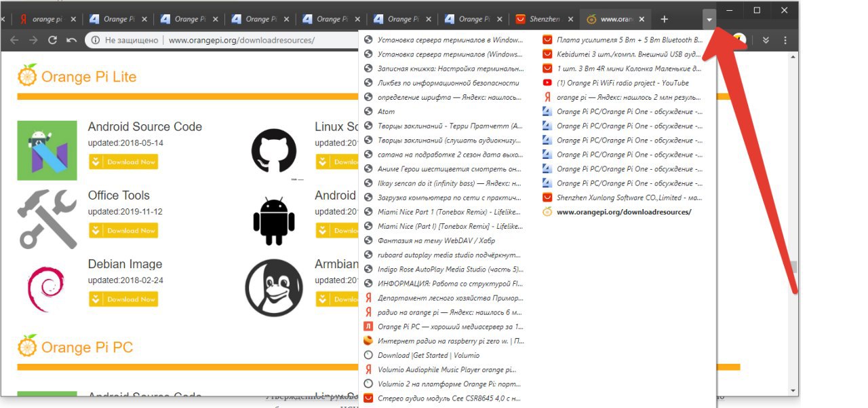Go back to the previous page

(x=15, y=41)
